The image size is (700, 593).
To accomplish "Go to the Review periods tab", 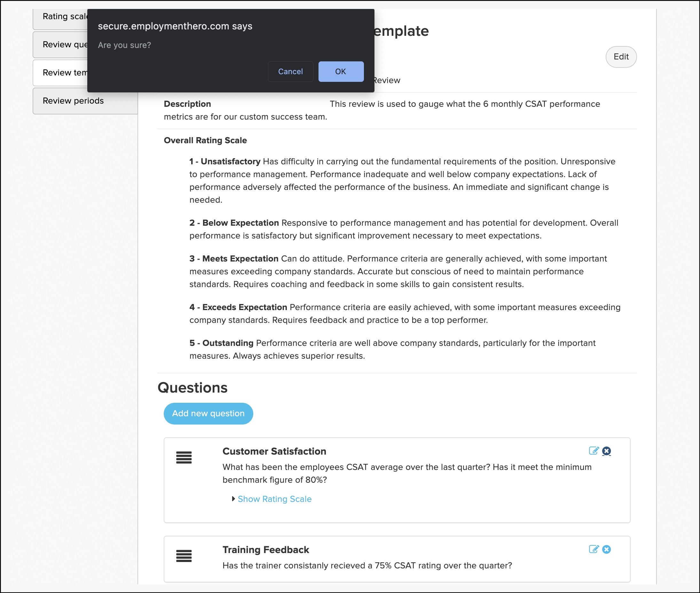I will 73,101.
